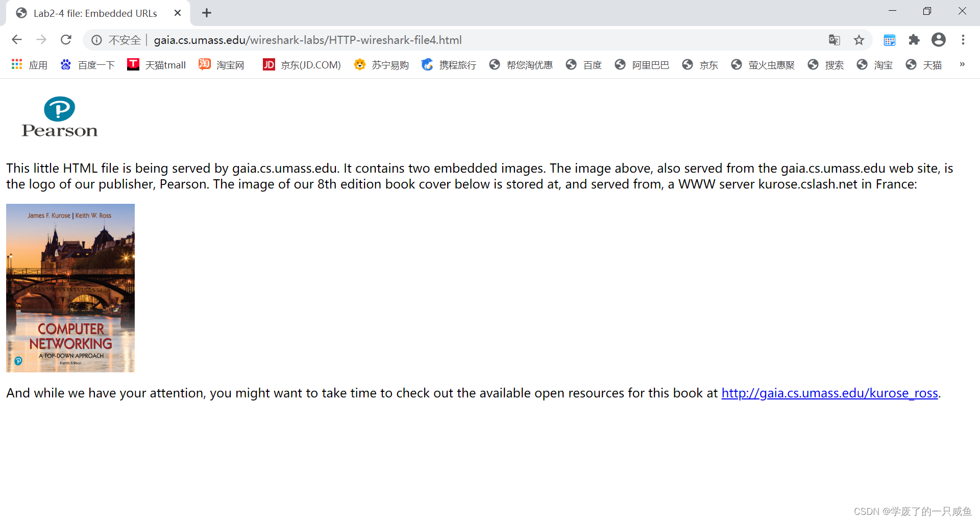
Task: Minimize the Chrome window
Action: point(893,11)
